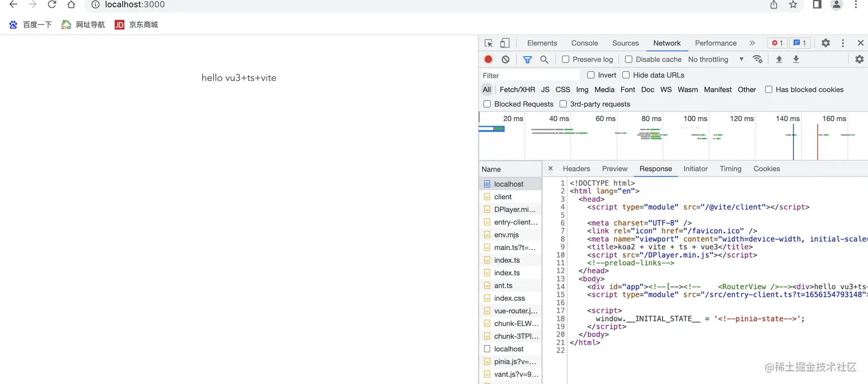Open 网址导航 bookmark
The height and width of the screenshot is (384, 868).
click(x=84, y=25)
